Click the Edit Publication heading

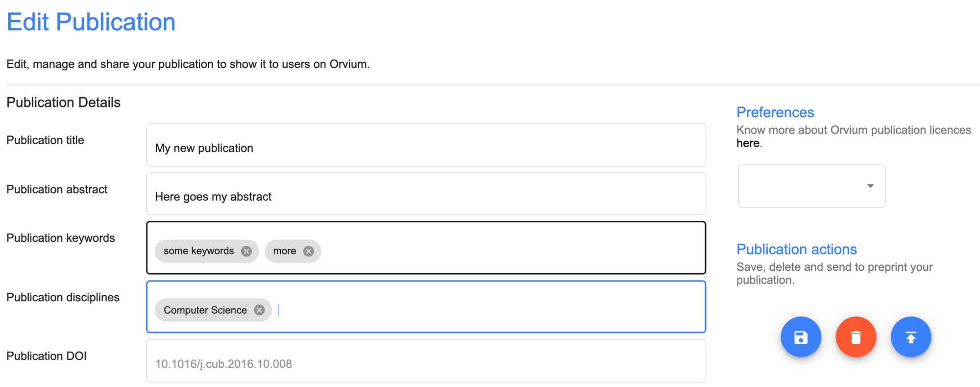pos(91,22)
